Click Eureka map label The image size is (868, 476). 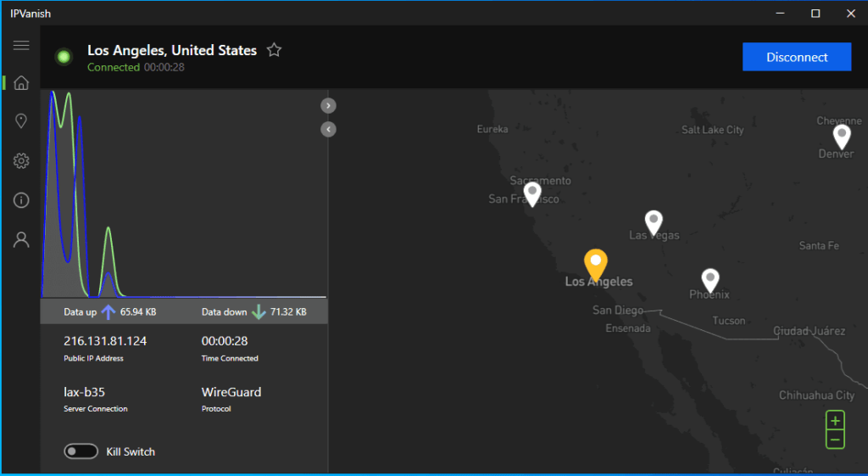(492, 129)
